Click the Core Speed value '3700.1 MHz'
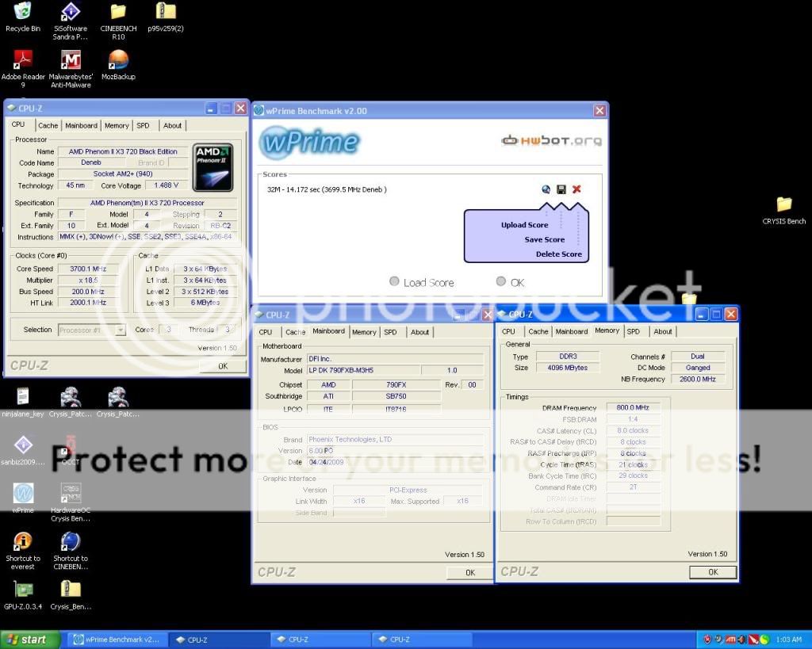 (x=88, y=269)
